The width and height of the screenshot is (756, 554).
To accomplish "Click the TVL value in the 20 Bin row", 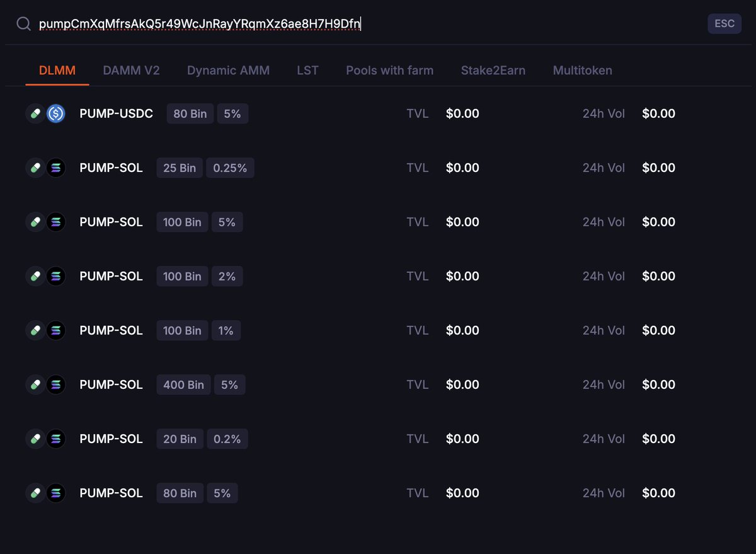I will (462, 439).
